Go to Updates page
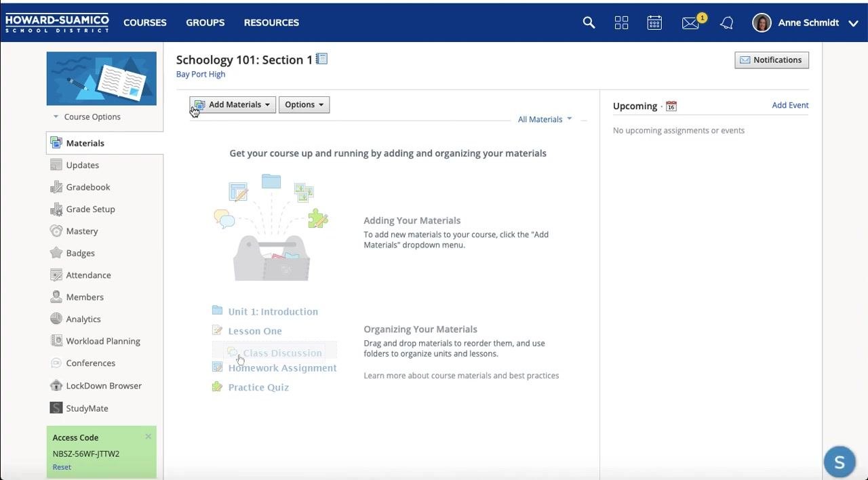The image size is (868, 480). (x=83, y=165)
